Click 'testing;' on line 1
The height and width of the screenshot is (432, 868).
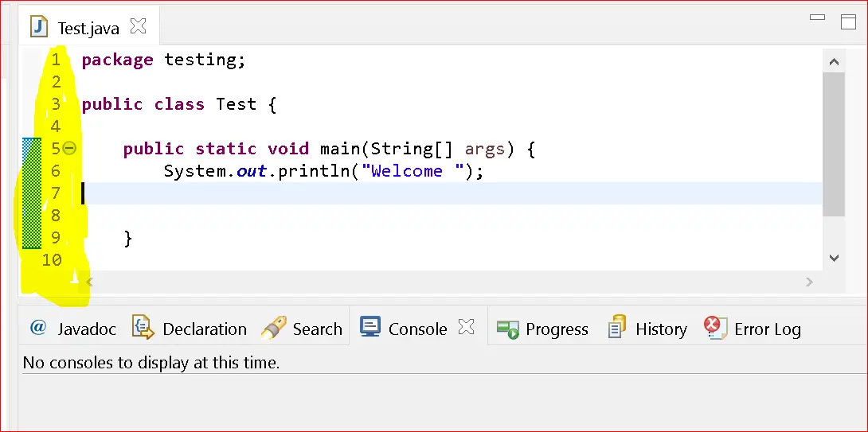click(x=205, y=60)
